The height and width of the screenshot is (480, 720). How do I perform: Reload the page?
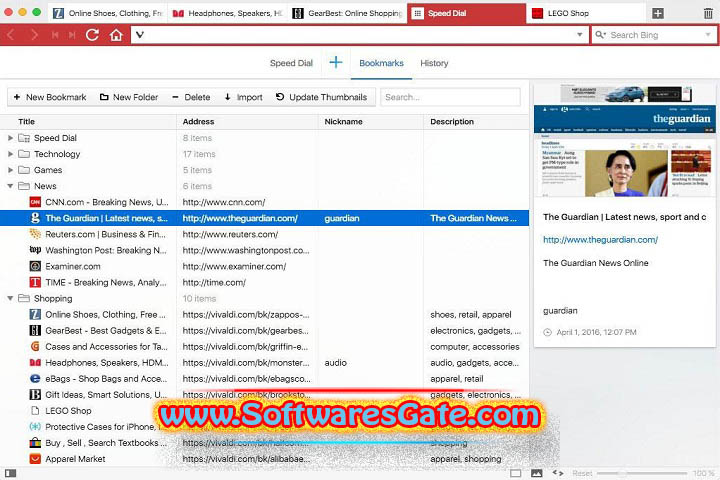coord(92,35)
